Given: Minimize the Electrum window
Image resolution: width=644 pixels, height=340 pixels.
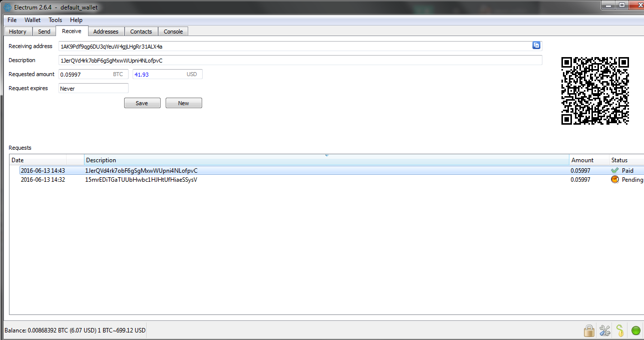Looking at the screenshot, I should [608, 5].
